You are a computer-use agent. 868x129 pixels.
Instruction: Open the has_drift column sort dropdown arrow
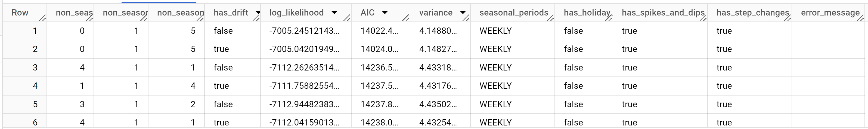(258, 13)
